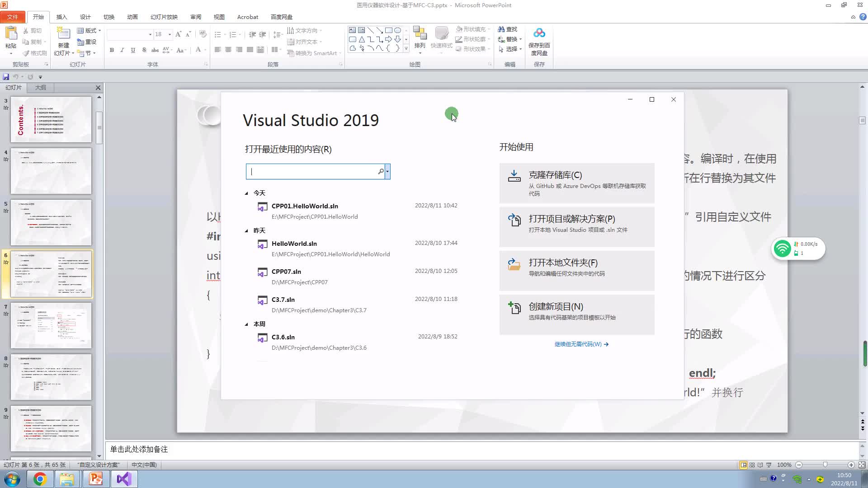Open recent solution CPP01.HelloWorld.sln
The image size is (868, 488).
click(357, 211)
